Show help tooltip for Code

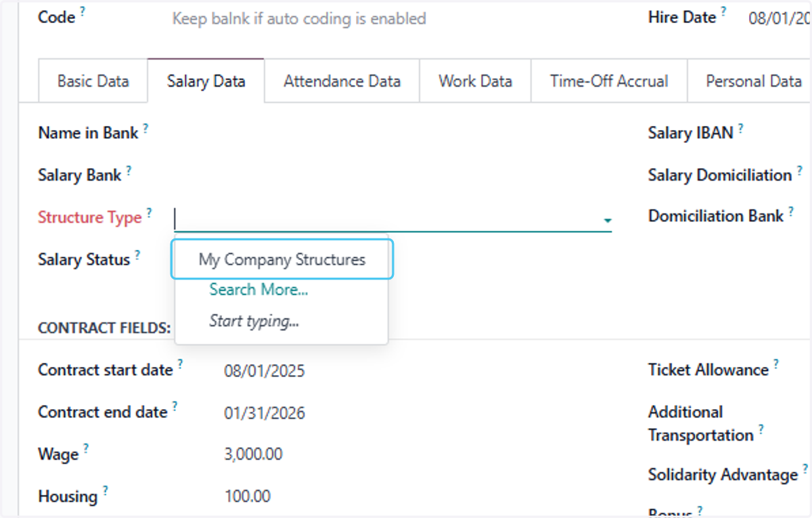pos(83,12)
